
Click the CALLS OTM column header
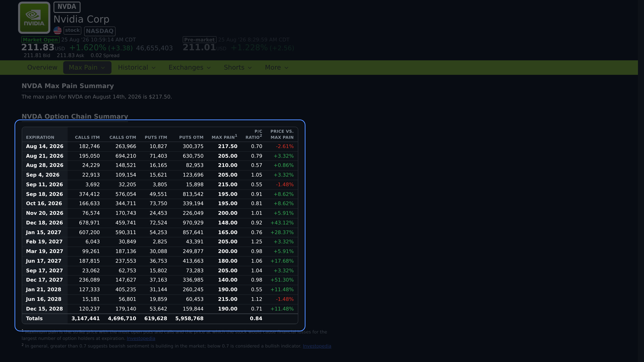pos(123,137)
